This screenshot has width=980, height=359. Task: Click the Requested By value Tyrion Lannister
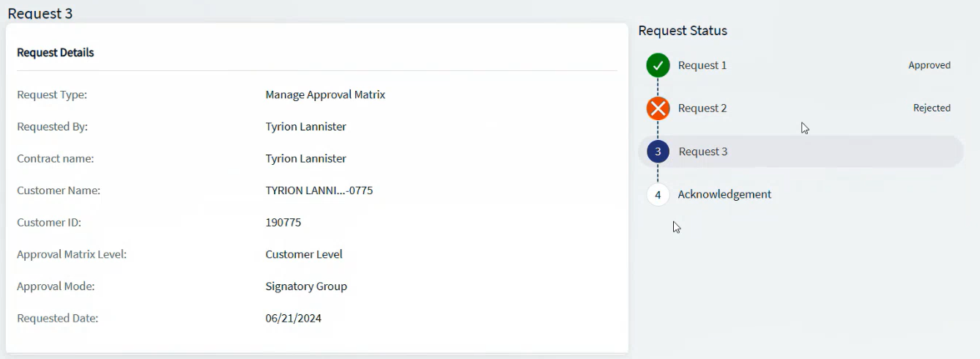pyautogui.click(x=306, y=127)
